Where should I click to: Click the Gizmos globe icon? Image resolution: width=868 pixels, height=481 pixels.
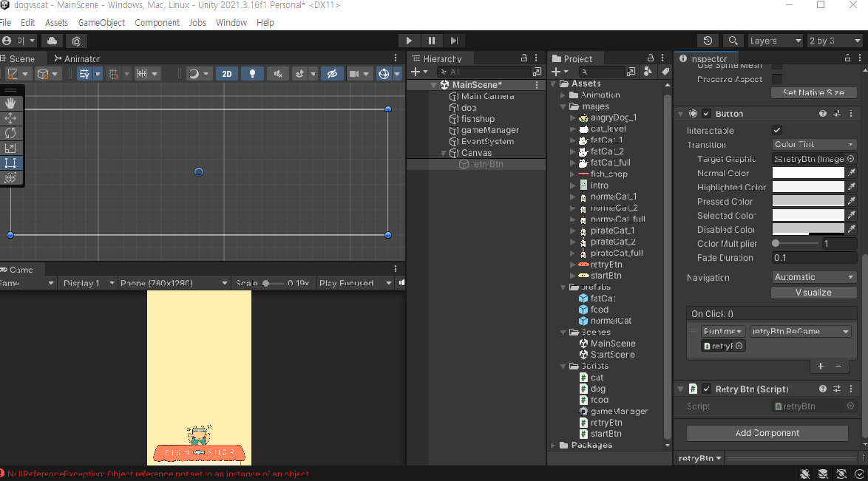(384, 74)
